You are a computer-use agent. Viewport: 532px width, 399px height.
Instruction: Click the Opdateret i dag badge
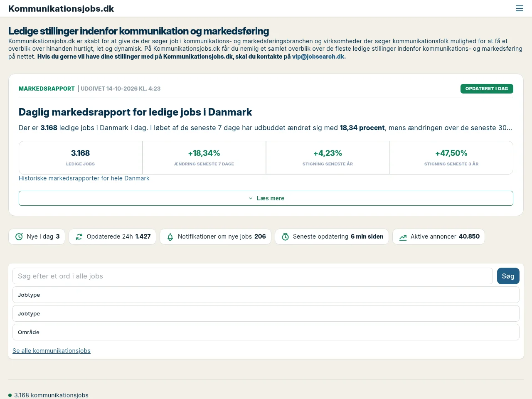[x=487, y=89]
